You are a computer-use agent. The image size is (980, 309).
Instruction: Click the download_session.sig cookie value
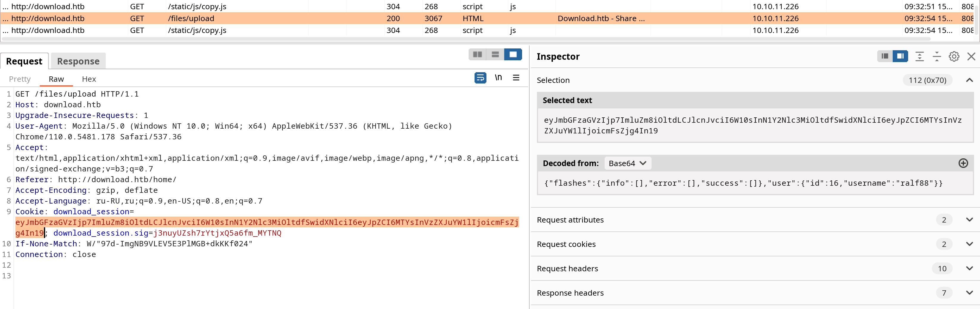tap(217, 233)
